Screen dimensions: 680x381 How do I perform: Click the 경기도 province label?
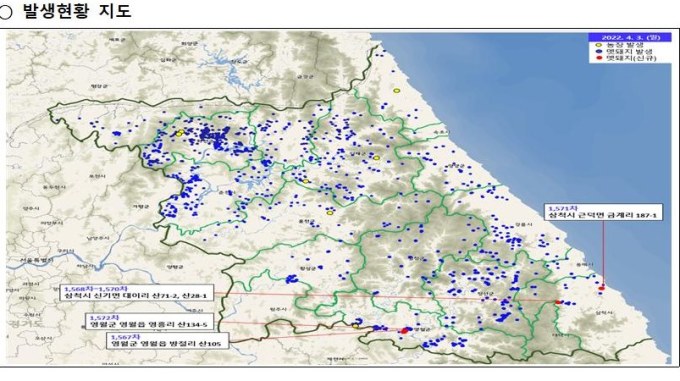coord(25,324)
